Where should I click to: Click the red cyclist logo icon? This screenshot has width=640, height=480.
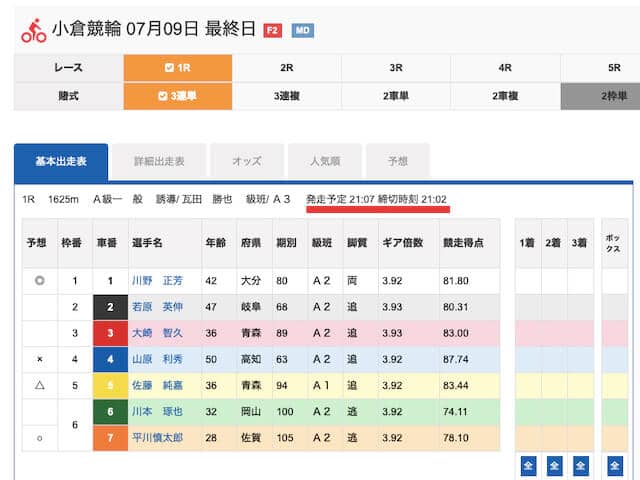pos(33,29)
